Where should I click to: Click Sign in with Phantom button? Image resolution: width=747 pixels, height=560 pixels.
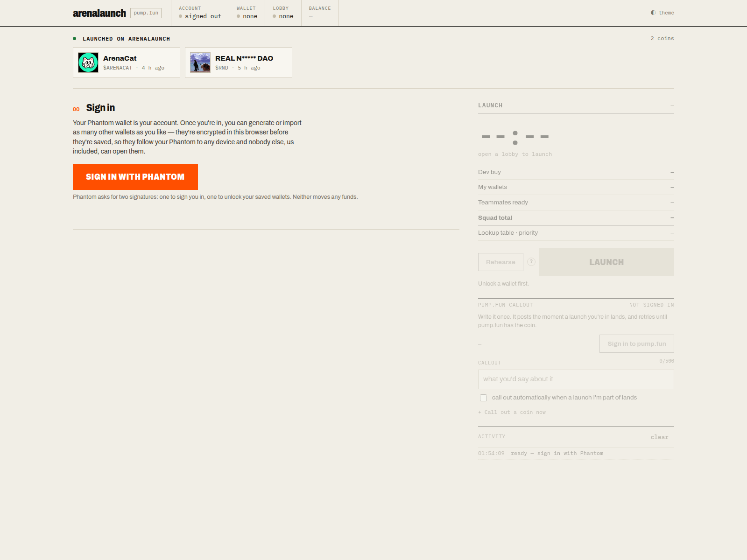tap(135, 177)
